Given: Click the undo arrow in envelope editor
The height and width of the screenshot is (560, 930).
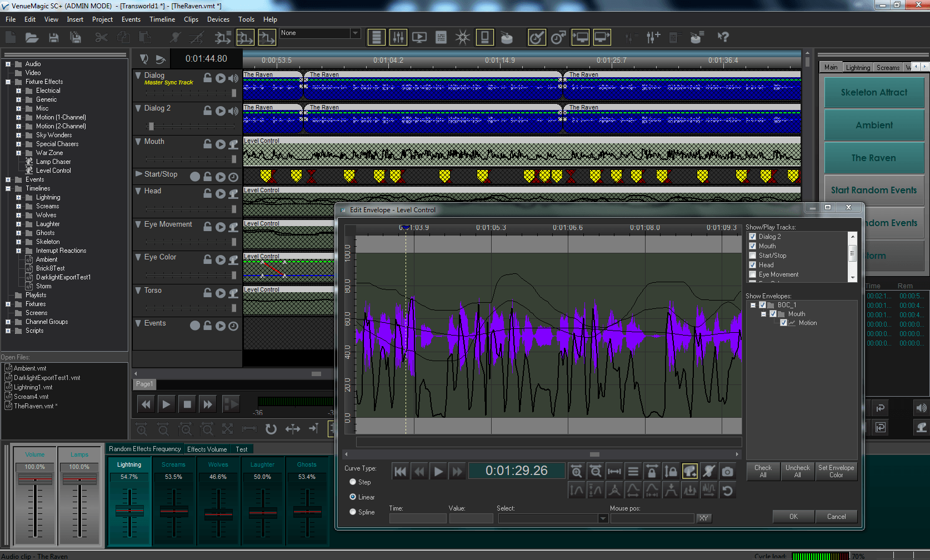Looking at the screenshot, I should coord(727,491).
